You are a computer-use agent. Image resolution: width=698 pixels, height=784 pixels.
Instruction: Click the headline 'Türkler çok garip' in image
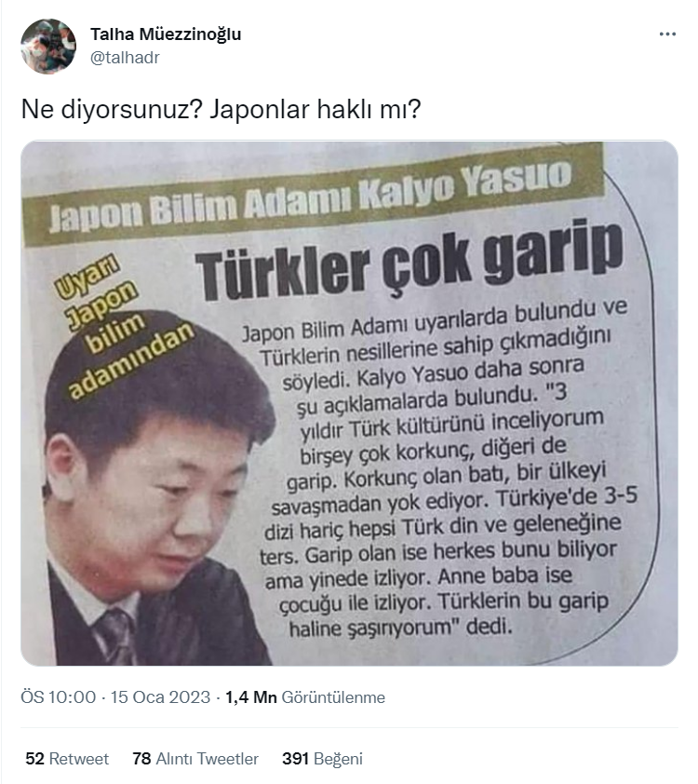pos(409,262)
